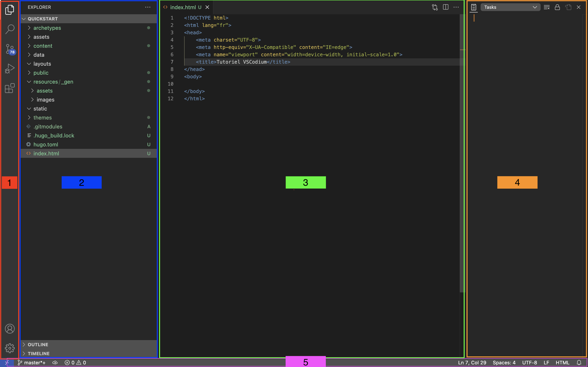
Task: Select the index.html editor tab
Action: click(x=183, y=7)
